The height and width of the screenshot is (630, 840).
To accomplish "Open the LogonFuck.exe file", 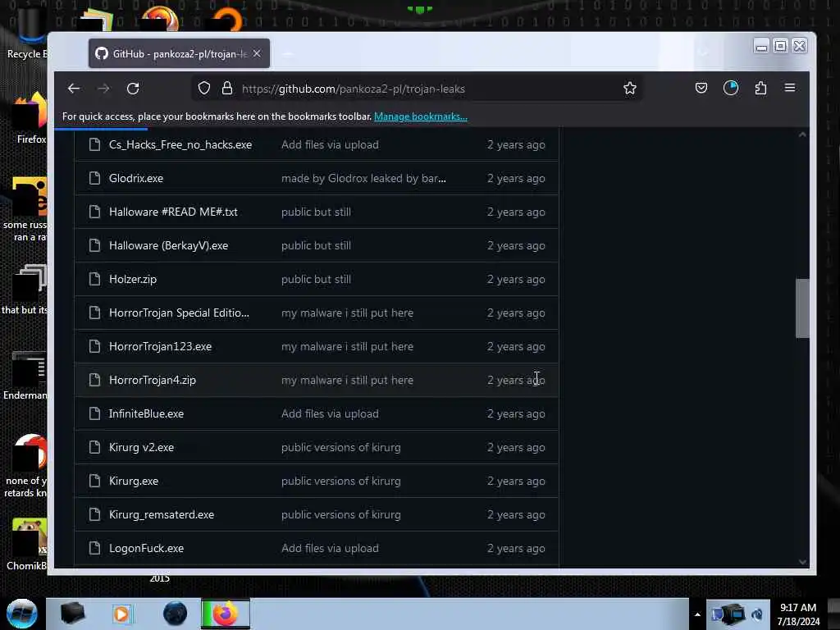I will (x=146, y=549).
